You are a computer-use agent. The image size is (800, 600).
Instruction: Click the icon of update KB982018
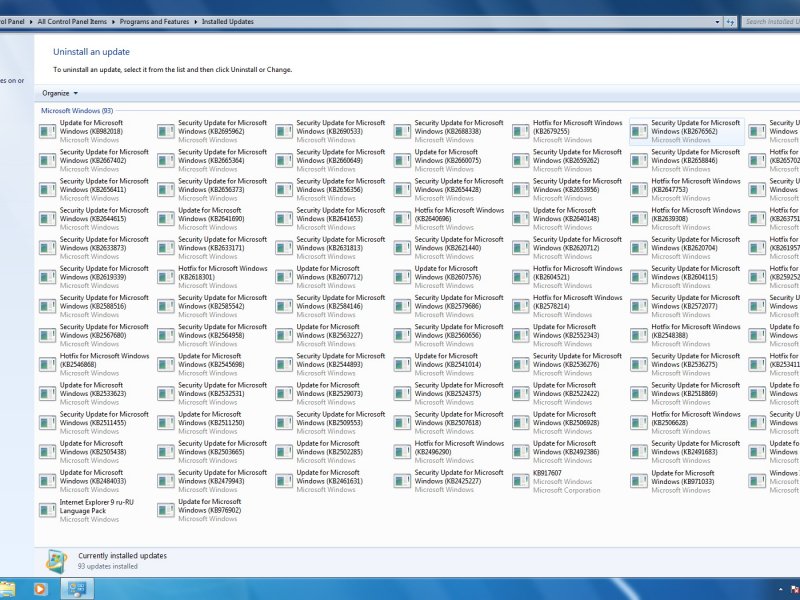coord(47,132)
